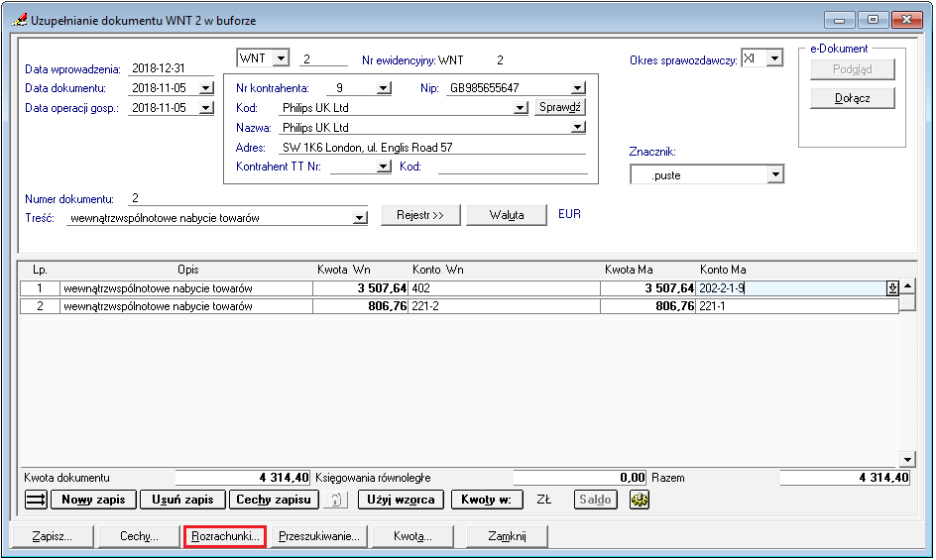Screen dimensions: 936x560
Task: Click the yellow gear icon next to Saldo
Action: (x=640, y=500)
